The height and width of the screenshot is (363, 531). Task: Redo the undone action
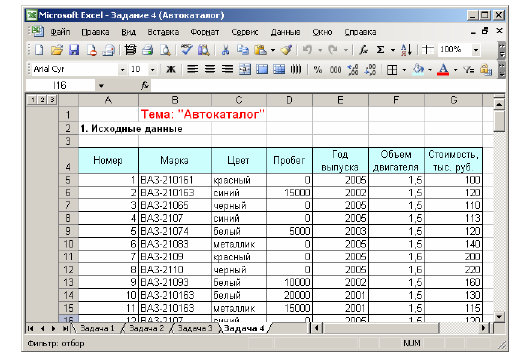tap(333, 50)
